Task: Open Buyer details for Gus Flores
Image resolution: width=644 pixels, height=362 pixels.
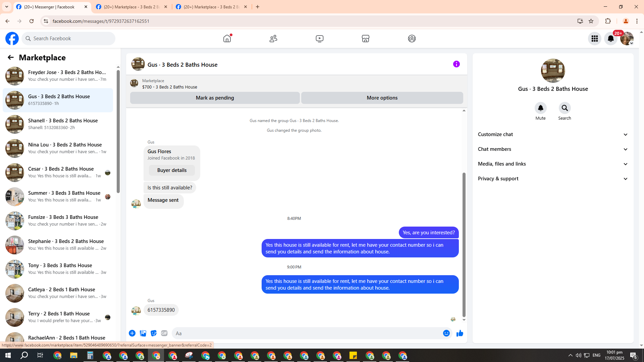Action: click(172, 170)
